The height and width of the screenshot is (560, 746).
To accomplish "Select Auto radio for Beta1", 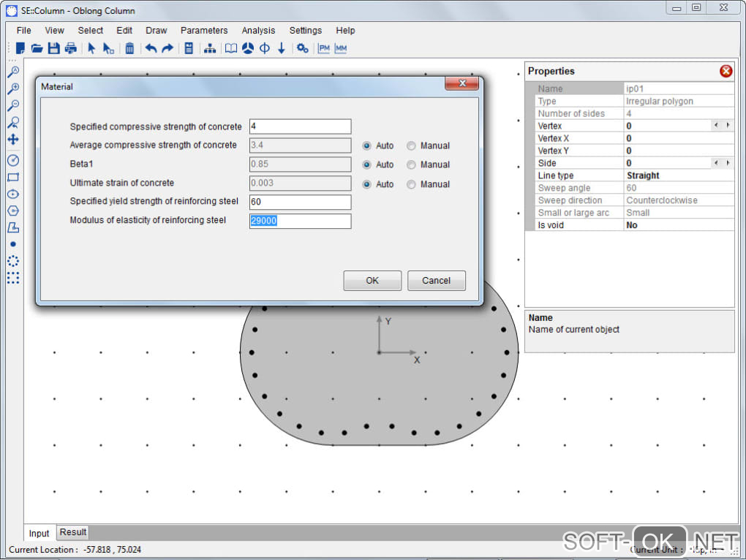I will tap(367, 165).
